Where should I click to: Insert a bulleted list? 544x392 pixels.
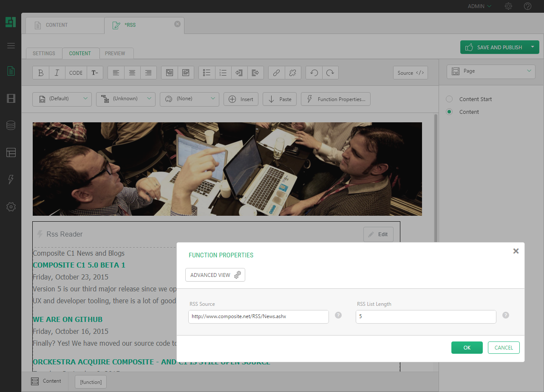207,73
